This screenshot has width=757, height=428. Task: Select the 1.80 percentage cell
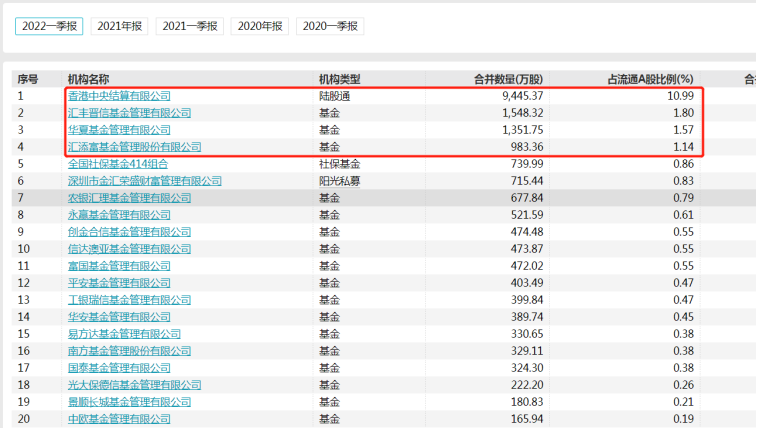[x=684, y=113]
